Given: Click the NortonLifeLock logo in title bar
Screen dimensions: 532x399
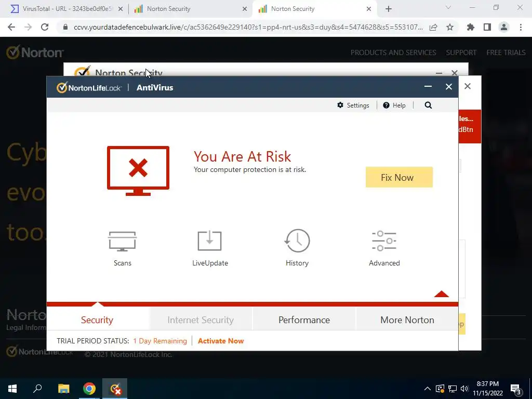Looking at the screenshot, I should tap(89, 87).
